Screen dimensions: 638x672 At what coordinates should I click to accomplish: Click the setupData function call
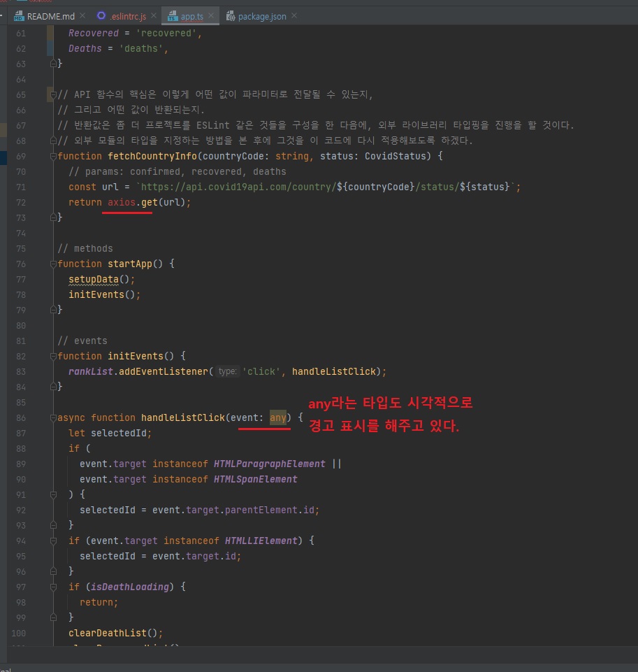[x=94, y=279]
